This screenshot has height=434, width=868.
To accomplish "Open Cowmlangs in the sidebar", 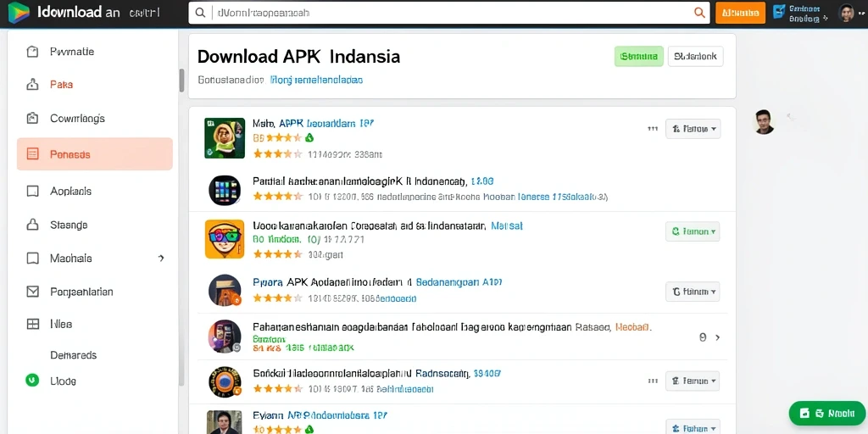I will tap(77, 118).
